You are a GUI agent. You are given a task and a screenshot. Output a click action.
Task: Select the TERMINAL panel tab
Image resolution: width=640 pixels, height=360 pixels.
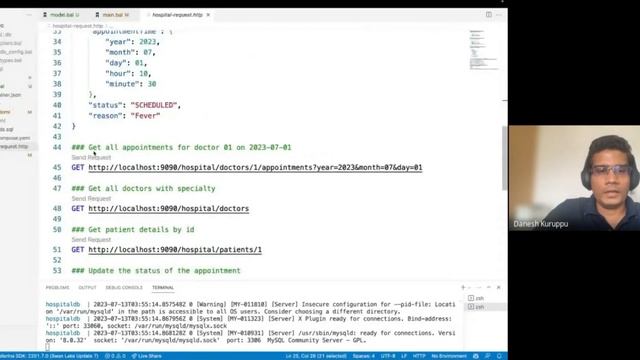[163, 287]
